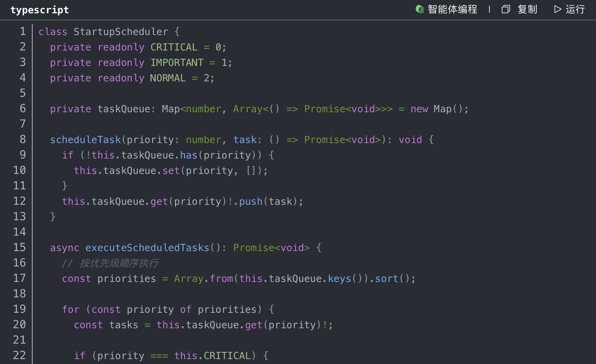The image size is (596, 364).
Task: Click line number 1 in gutter
Action: (23, 32)
